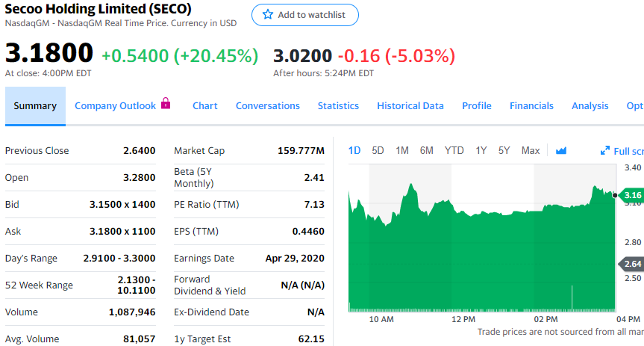Open the Analysis tab
Screen dimensions: 644x346
tap(590, 106)
